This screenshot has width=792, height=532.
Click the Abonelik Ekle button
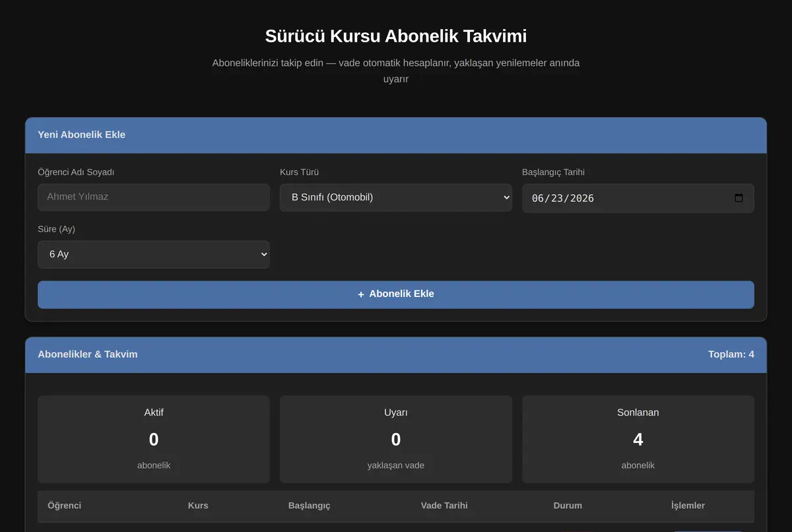click(x=396, y=294)
